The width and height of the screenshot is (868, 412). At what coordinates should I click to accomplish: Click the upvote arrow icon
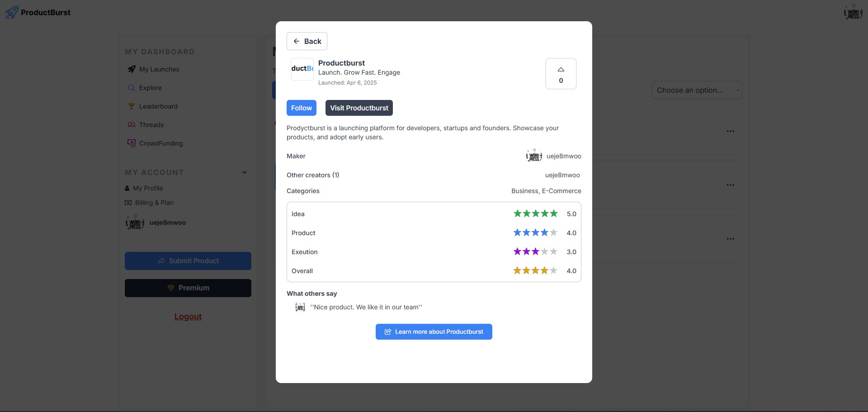[x=561, y=70]
